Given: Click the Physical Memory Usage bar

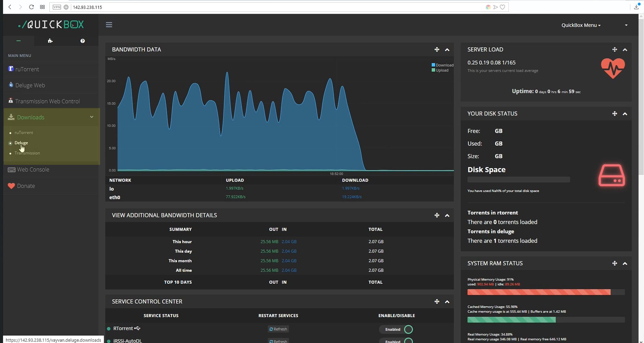Looking at the screenshot, I should pos(546,292).
